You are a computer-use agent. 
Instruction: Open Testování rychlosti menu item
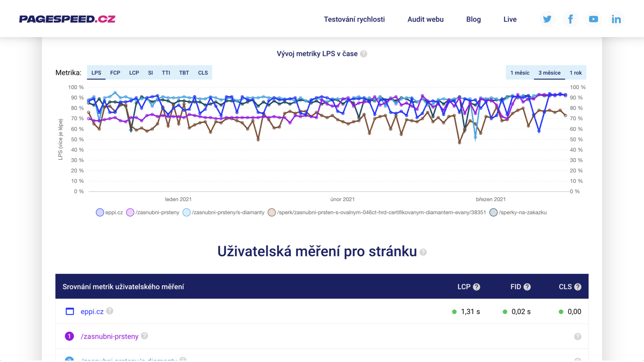coord(354,19)
